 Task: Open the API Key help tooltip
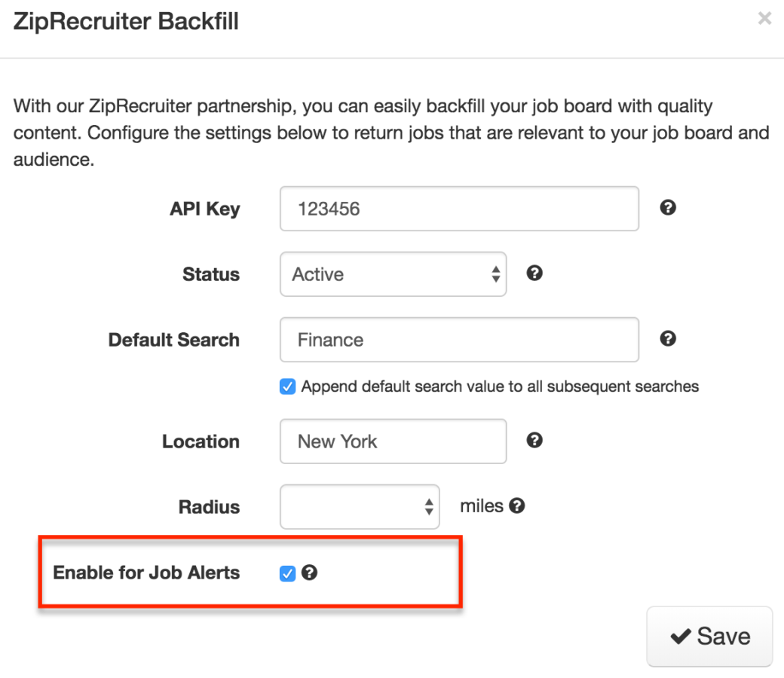pyautogui.click(x=669, y=209)
